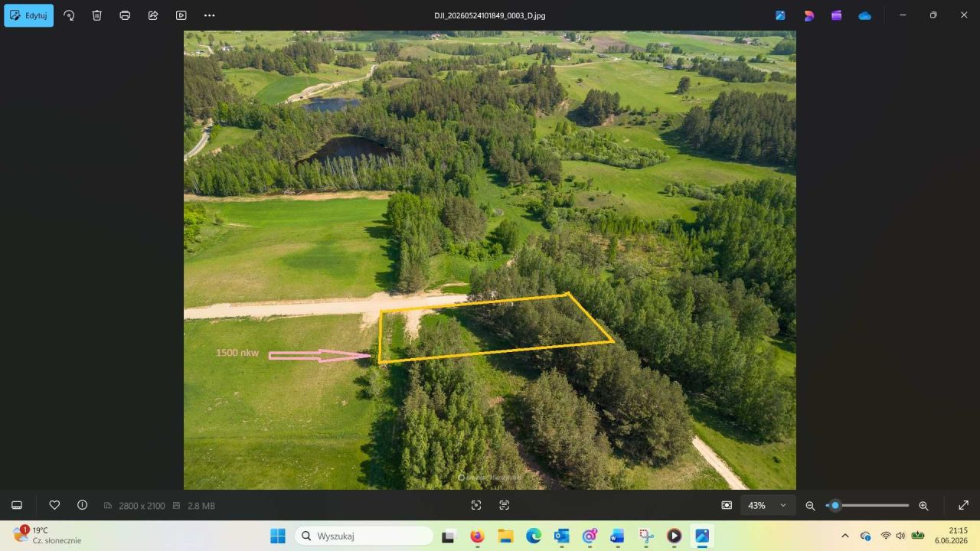This screenshot has height=551, width=980.
Task: Click the displayed aerial photo
Action: point(490,260)
